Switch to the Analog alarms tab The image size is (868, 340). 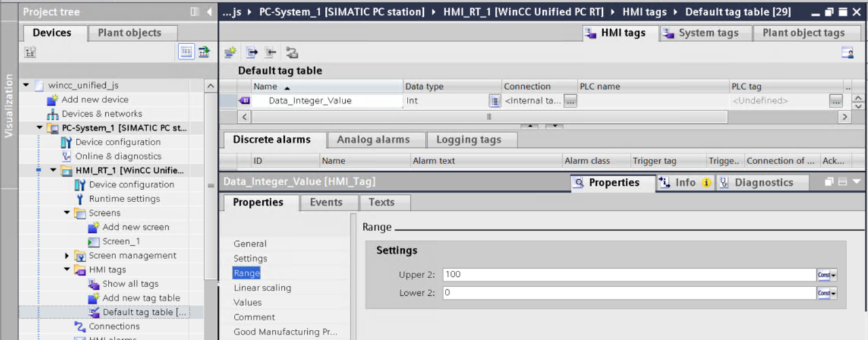click(373, 140)
